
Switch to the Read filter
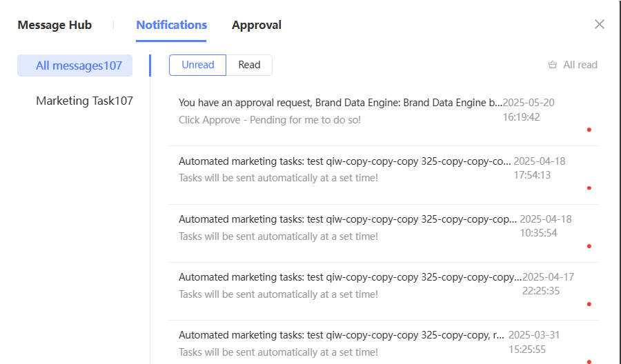[x=249, y=65]
